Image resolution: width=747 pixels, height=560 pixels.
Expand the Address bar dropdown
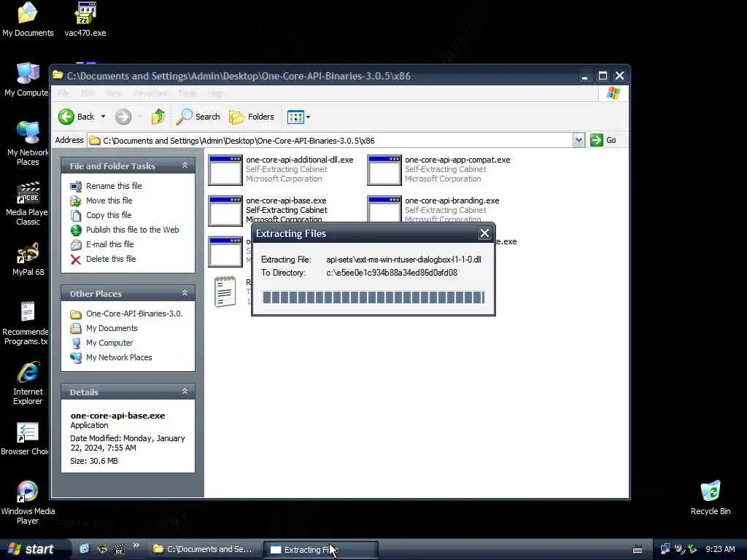pyautogui.click(x=578, y=140)
